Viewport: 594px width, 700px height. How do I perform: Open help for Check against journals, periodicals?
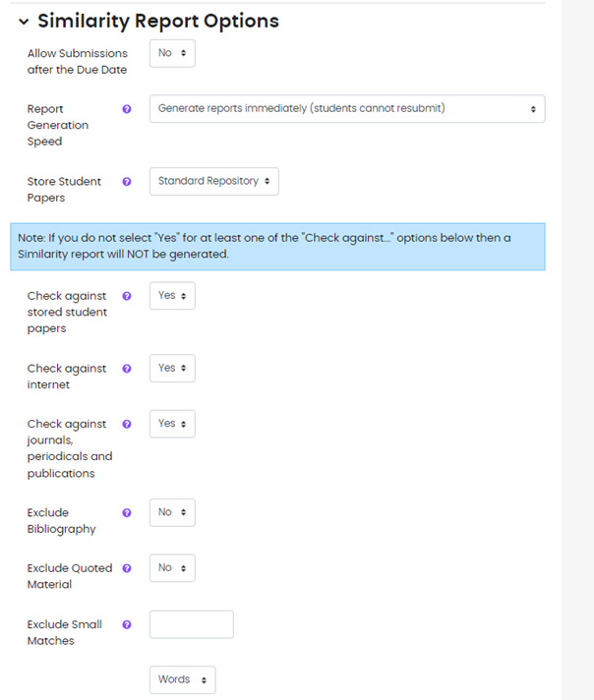pos(127,425)
